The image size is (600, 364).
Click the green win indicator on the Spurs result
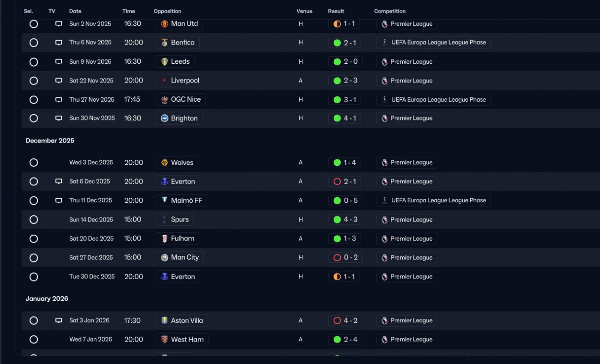tap(337, 219)
